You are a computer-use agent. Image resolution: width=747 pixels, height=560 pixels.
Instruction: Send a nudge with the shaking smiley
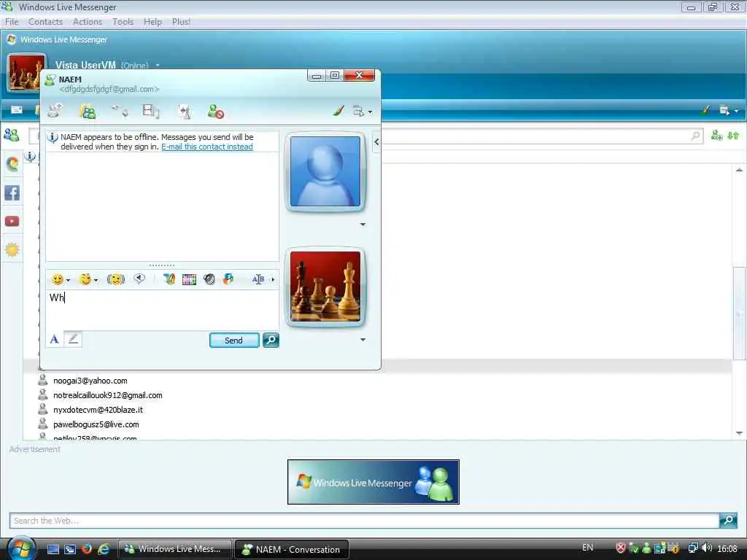pos(116,279)
